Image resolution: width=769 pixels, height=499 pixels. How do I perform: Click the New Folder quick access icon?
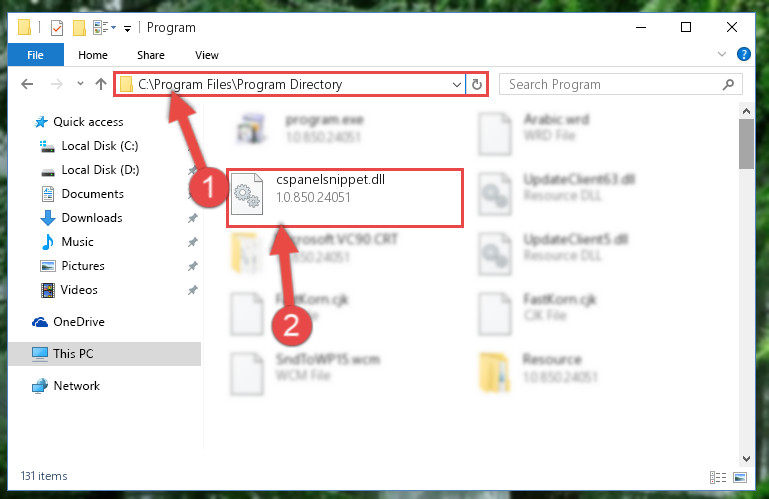(x=79, y=27)
